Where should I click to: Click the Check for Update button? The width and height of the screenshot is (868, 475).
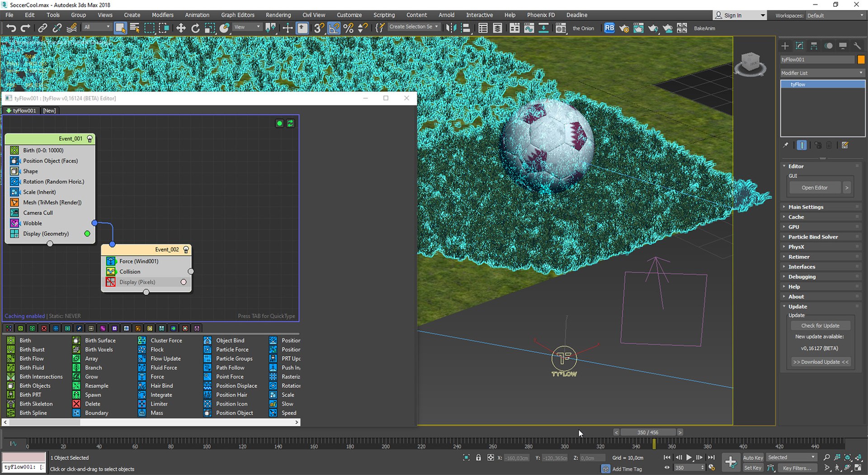pos(820,326)
